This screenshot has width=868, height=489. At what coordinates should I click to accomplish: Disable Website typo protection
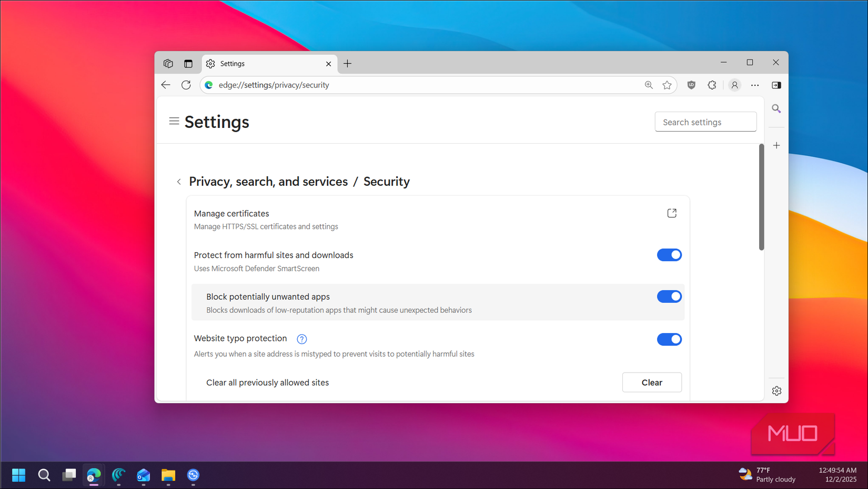pos(669,339)
